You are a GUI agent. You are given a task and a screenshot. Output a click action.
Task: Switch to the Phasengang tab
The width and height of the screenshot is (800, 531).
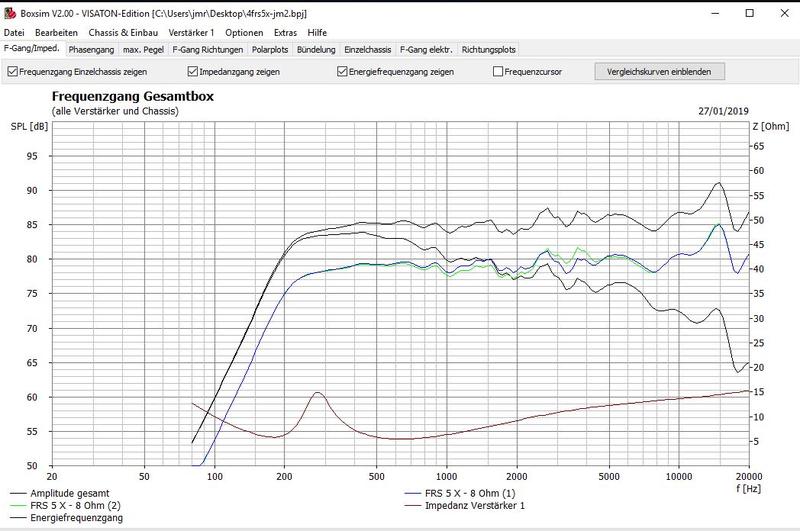tap(91, 49)
